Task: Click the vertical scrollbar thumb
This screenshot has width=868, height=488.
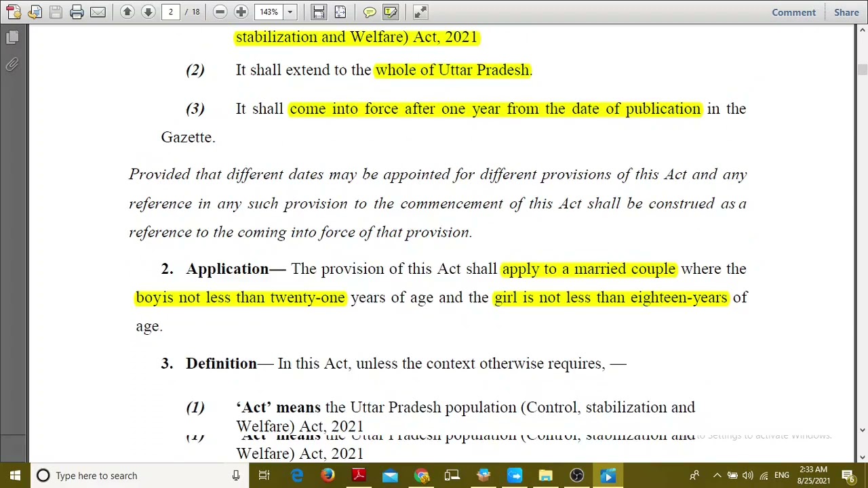Action: point(862,70)
